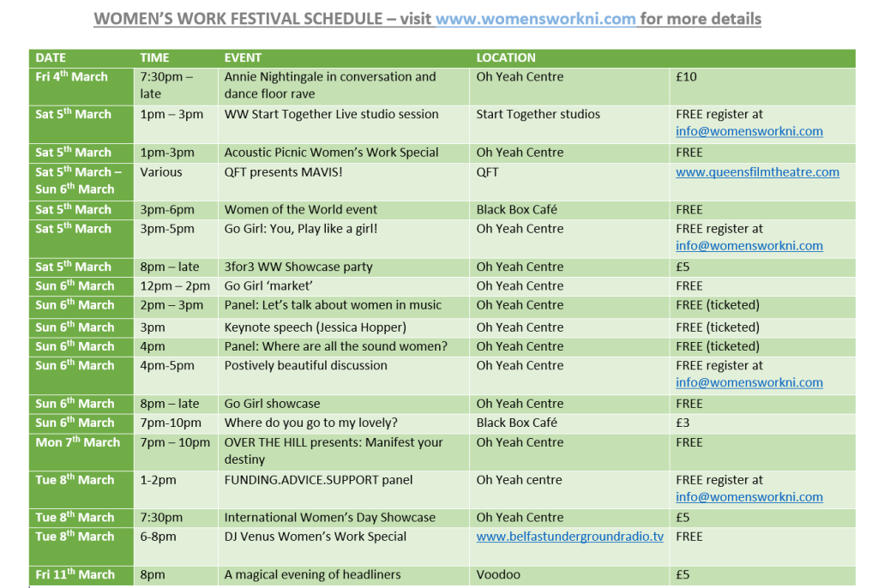Screen dimensions: 878x588
Task: Select Go Girl: You, Play like a girl! event
Action: pyautogui.click(x=344, y=238)
